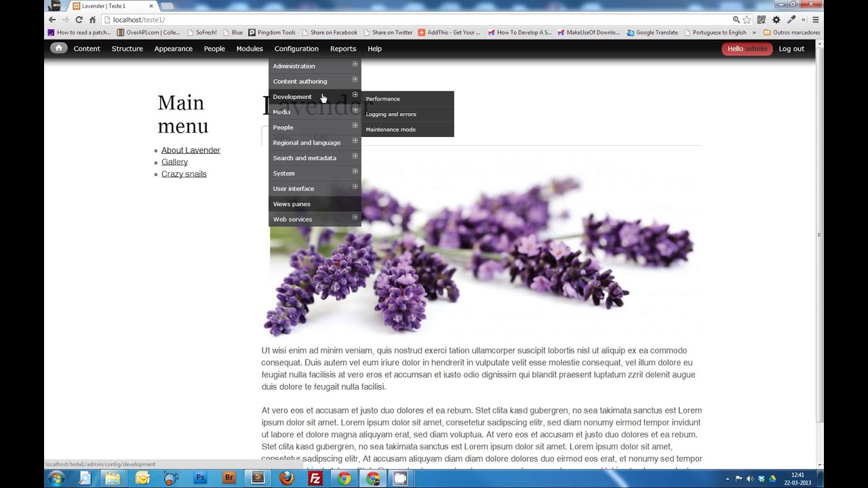Image resolution: width=868 pixels, height=488 pixels.
Task: Show hidden system tray icons
Action: tap(728, 479)
